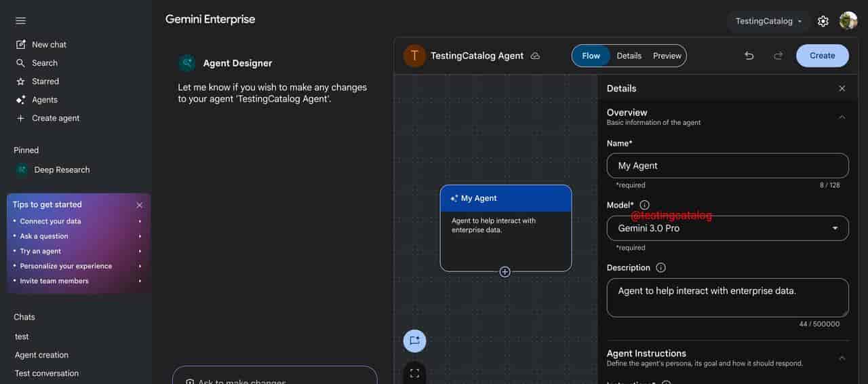Switch to the Preview tab

click(x=667, y=56)
